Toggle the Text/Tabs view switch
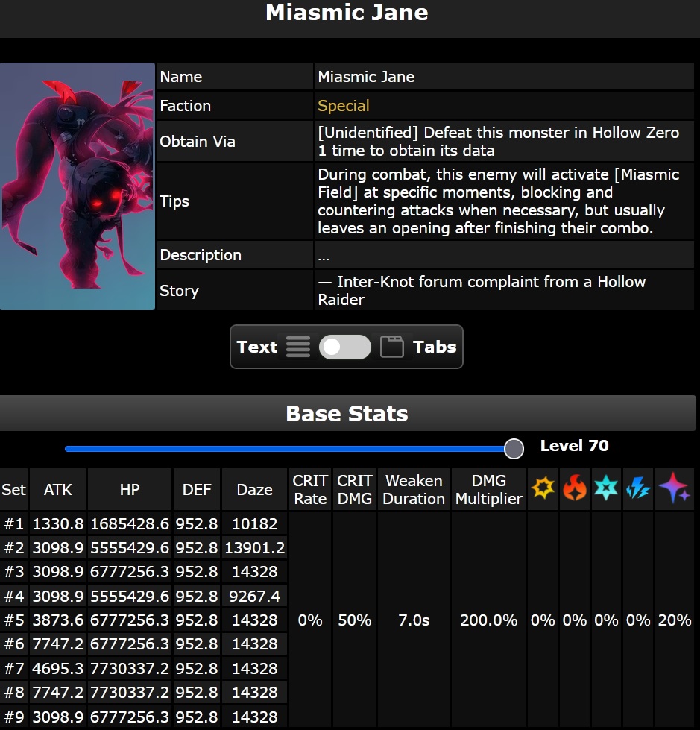The height and width of the screenshot is (730, 700). (x=344, y=347)
